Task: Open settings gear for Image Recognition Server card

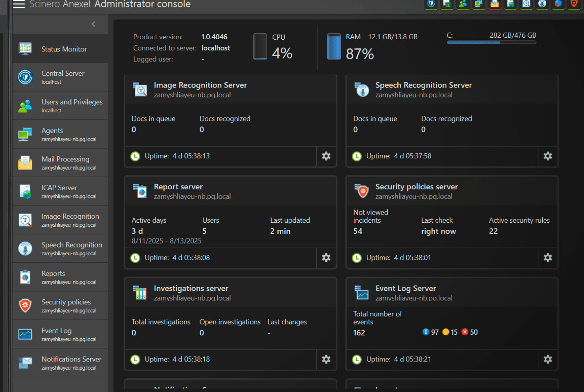Action: tap(326, 156)
